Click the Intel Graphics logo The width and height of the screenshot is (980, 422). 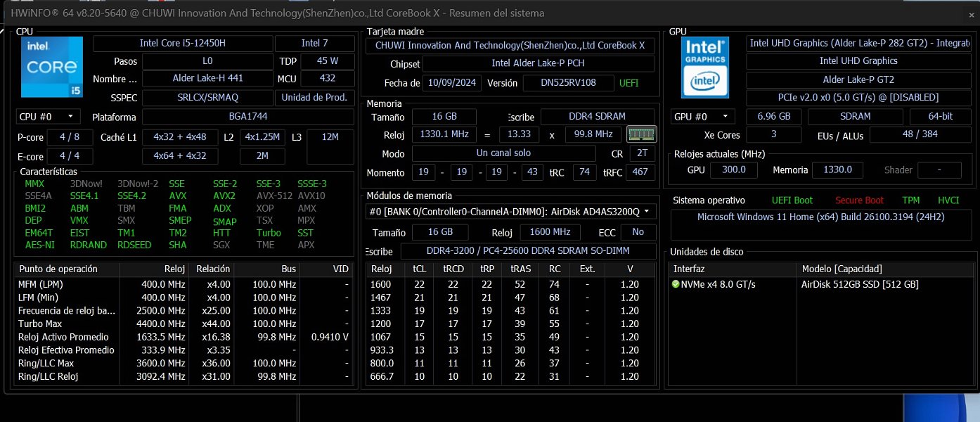[706, 67]
